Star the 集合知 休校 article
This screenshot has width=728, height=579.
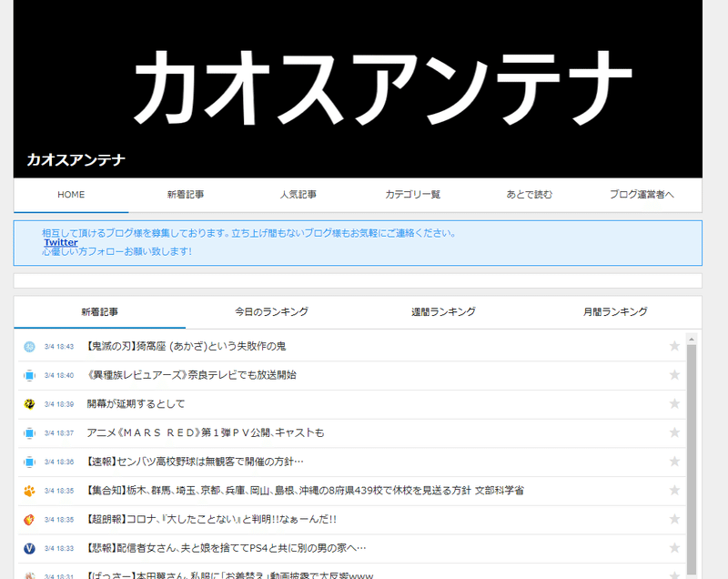click(674, 490)
